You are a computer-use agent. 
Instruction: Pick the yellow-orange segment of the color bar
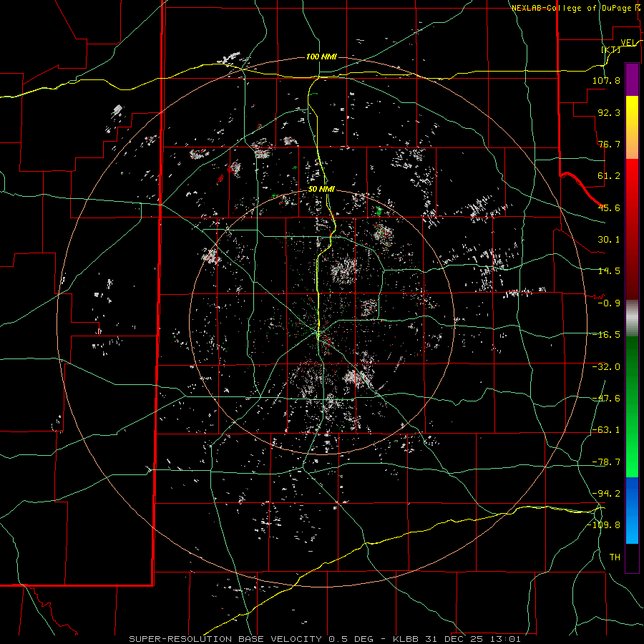(632, 127)
